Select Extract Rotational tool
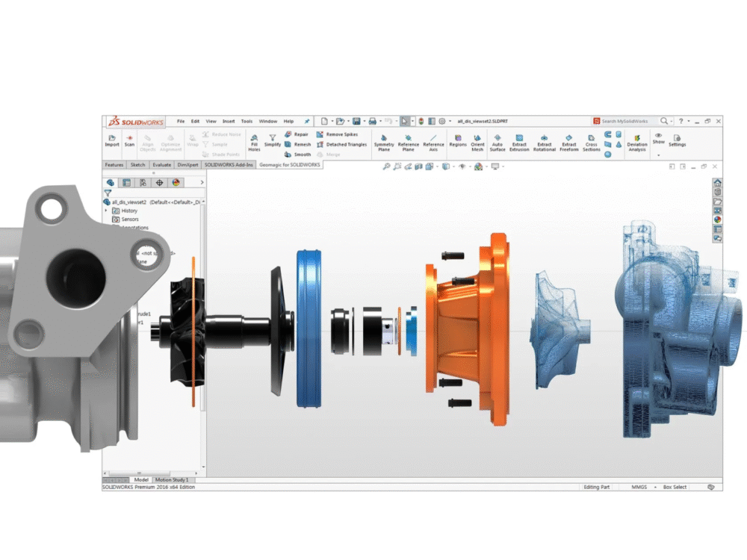 (545, 143)
